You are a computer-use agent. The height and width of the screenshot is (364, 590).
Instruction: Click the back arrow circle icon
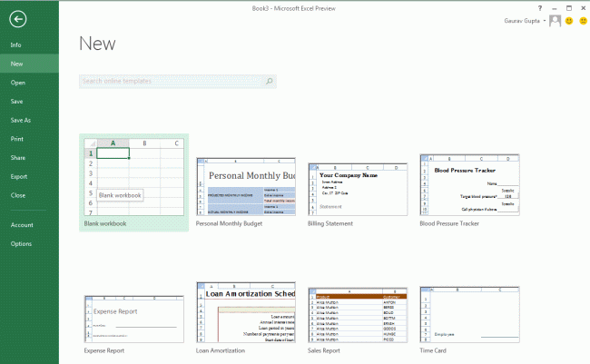coord(18,19)
